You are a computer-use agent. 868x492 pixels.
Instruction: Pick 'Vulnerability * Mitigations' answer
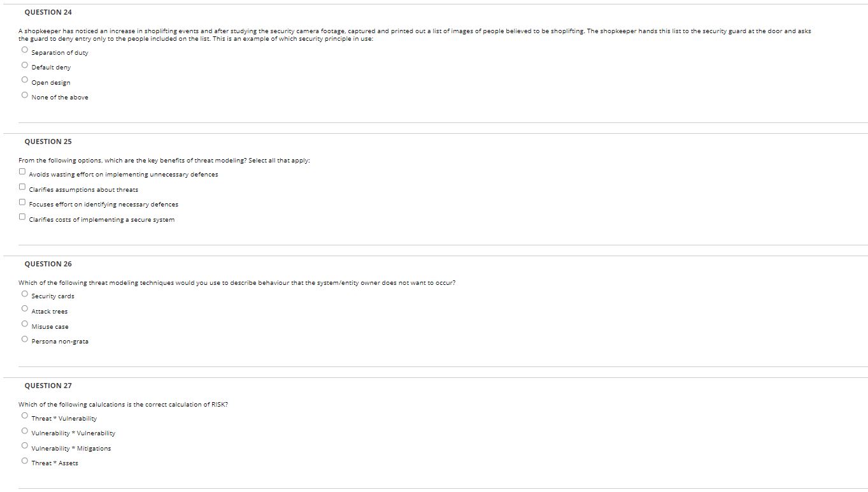[25, 445]
